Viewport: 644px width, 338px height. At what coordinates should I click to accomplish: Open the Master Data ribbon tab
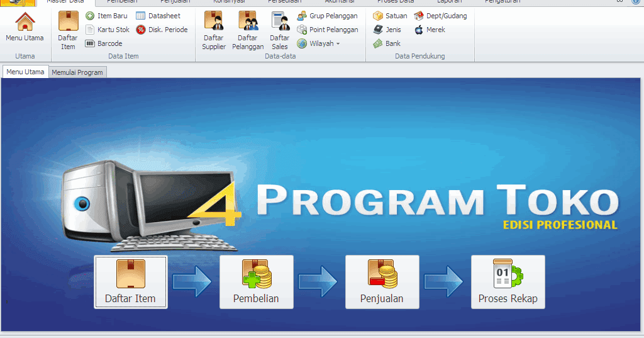65,2
